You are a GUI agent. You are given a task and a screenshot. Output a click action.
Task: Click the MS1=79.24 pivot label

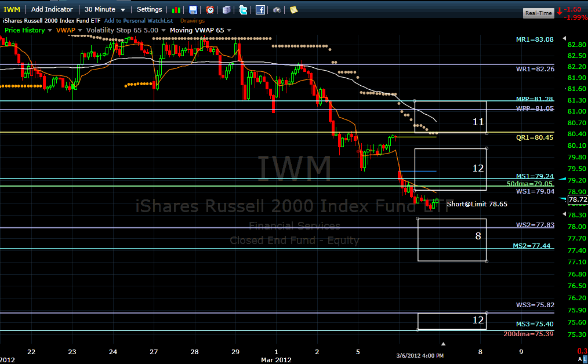tap(535, 176)
